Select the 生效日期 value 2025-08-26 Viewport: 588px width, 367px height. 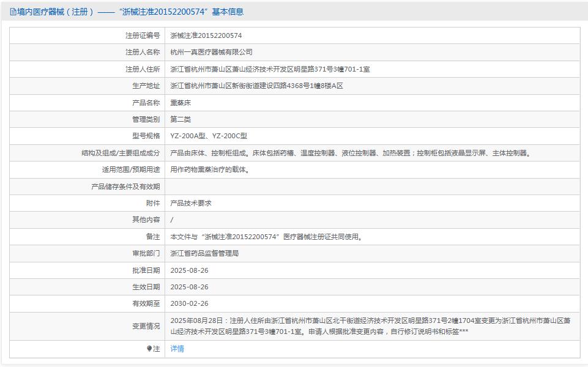pos(189,287)
